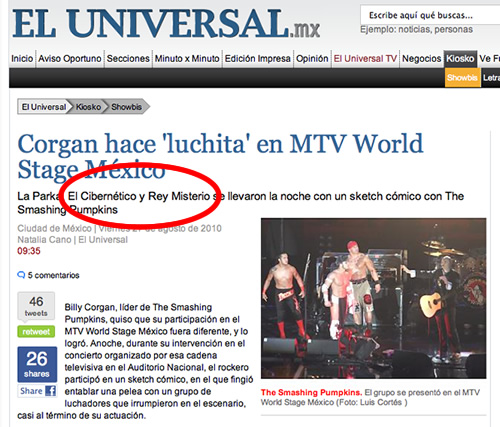Open El Universal TV link

(x=365, y=59)
